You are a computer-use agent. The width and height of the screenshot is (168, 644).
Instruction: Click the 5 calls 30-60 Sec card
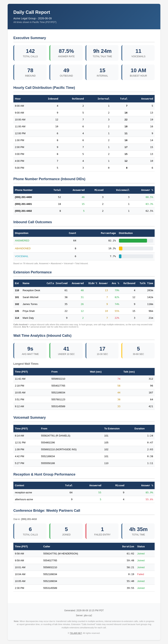point(138,351)
